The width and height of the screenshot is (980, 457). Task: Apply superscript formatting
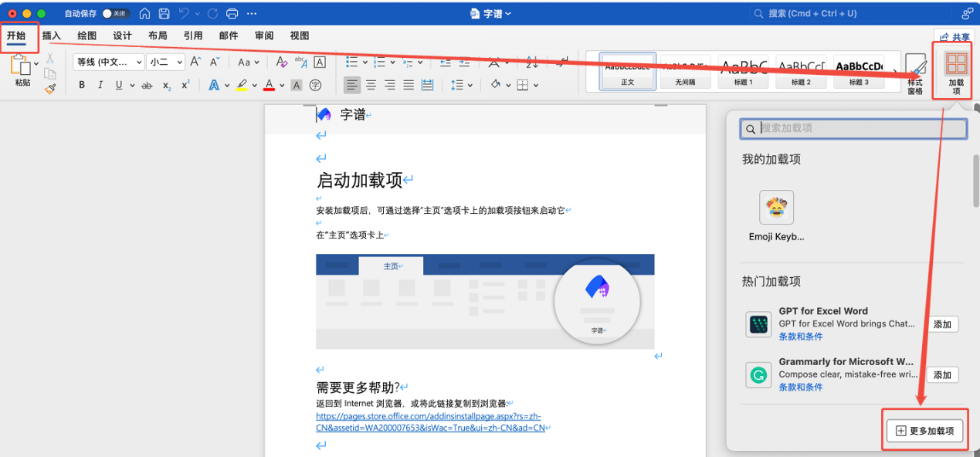point(185,85)
